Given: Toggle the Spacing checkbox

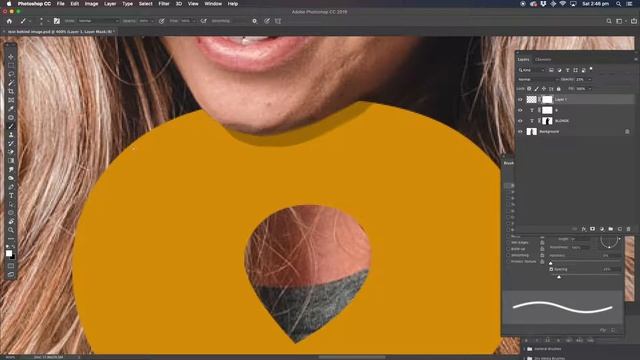Looking at the screenshot, I should [x=551, y=269].
